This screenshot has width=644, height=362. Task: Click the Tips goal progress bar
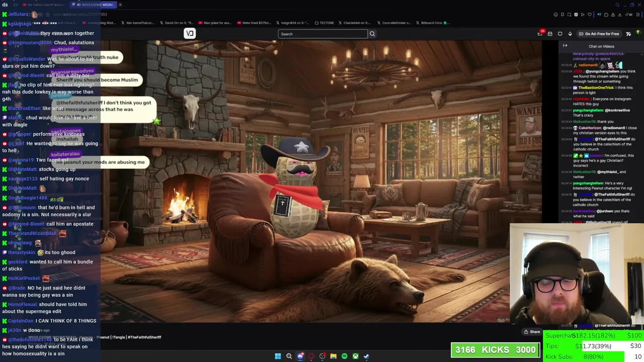(594, 346)
